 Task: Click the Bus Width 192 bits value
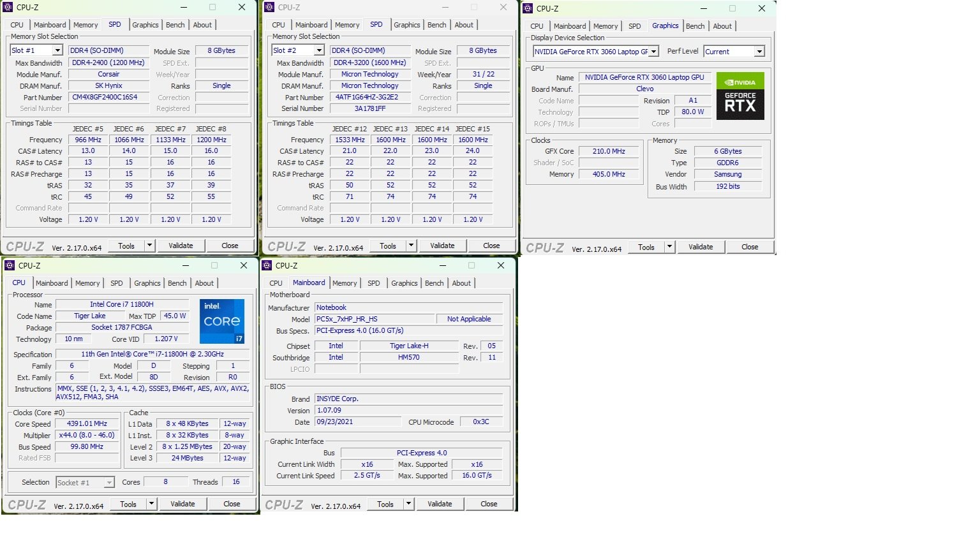[728, 186]
